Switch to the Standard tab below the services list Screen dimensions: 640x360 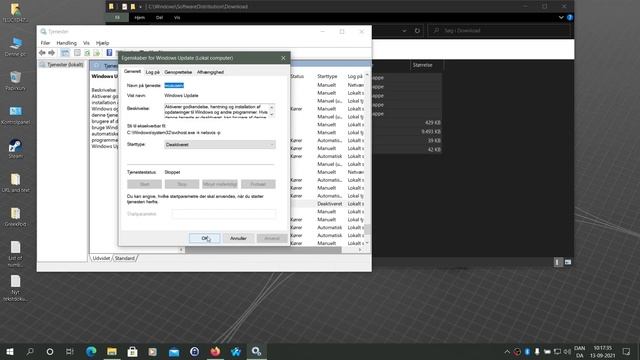pos(124,258)
